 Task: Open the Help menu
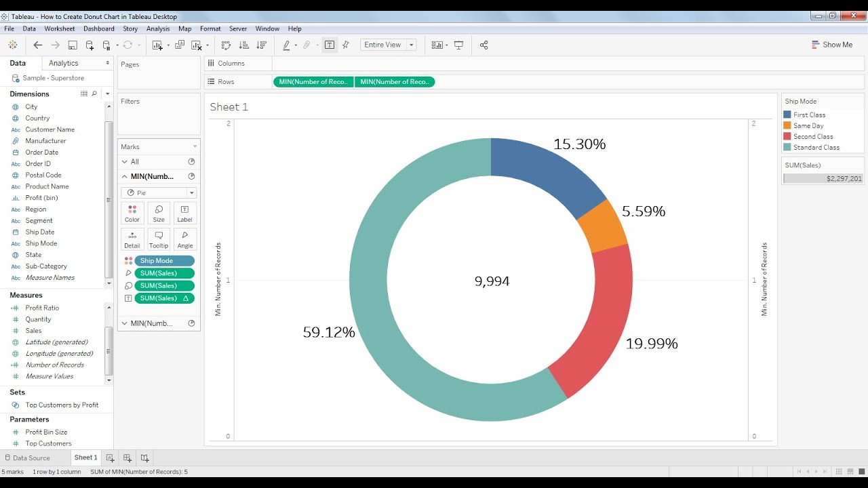pos(294,28)
